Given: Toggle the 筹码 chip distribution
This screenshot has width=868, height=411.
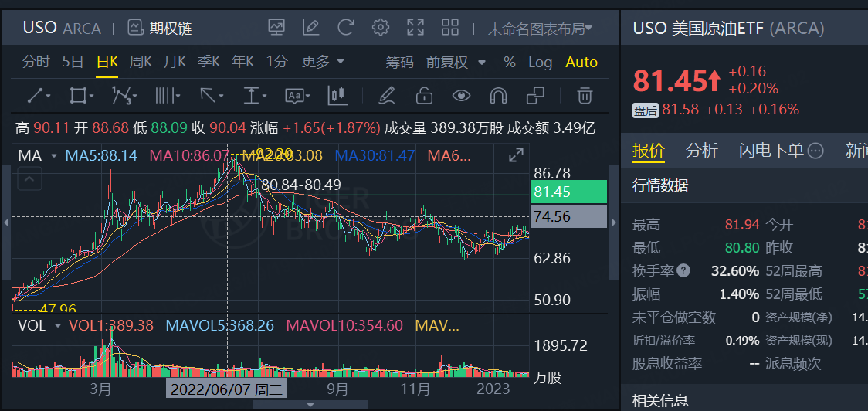Looking at the screenshot, I should tap(400, 63).
